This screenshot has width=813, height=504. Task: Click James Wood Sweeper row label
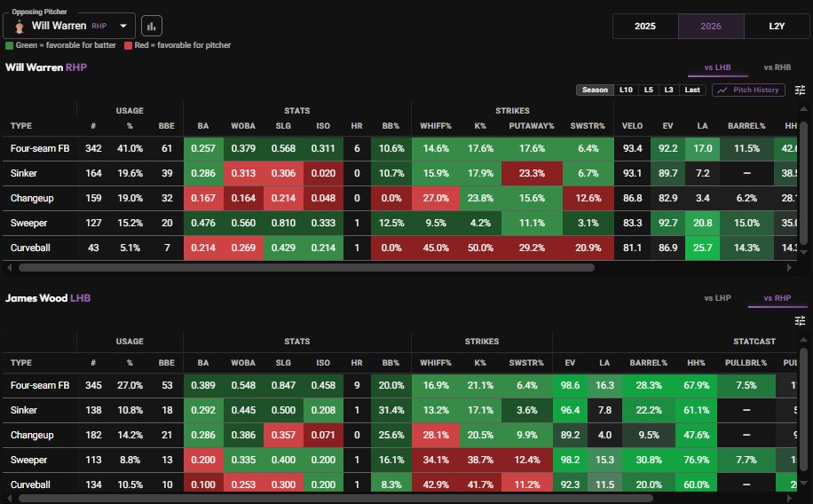(29, 461)
